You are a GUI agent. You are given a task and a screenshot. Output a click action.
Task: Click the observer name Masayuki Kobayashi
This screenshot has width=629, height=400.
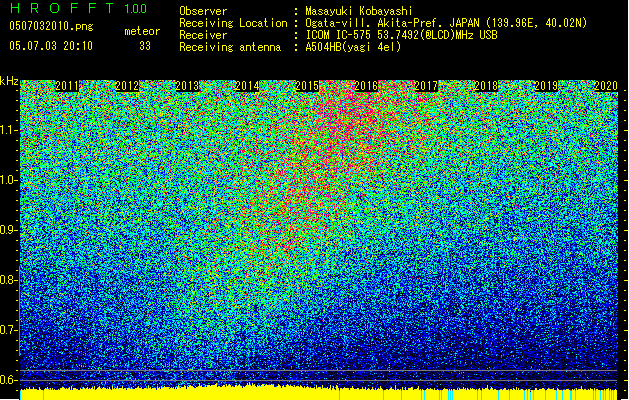click(359, 11)
